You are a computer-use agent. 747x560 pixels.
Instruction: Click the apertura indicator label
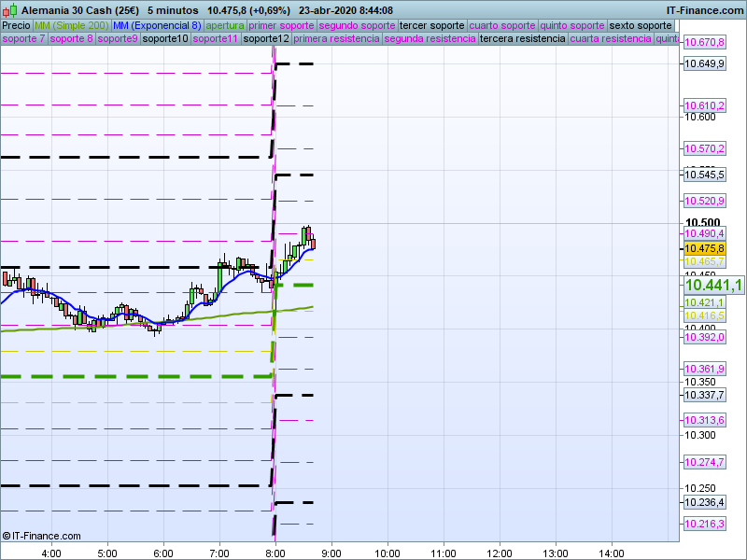pos(225,25)
